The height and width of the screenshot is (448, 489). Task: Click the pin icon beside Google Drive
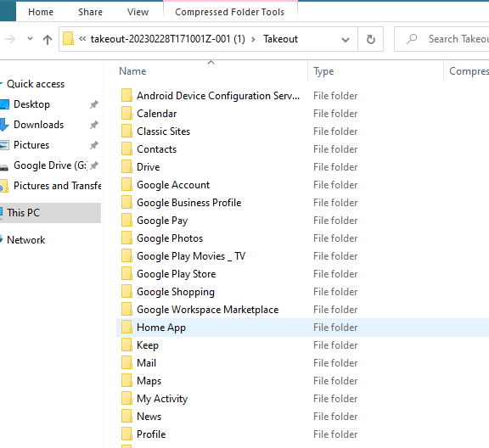pos(94,165)
